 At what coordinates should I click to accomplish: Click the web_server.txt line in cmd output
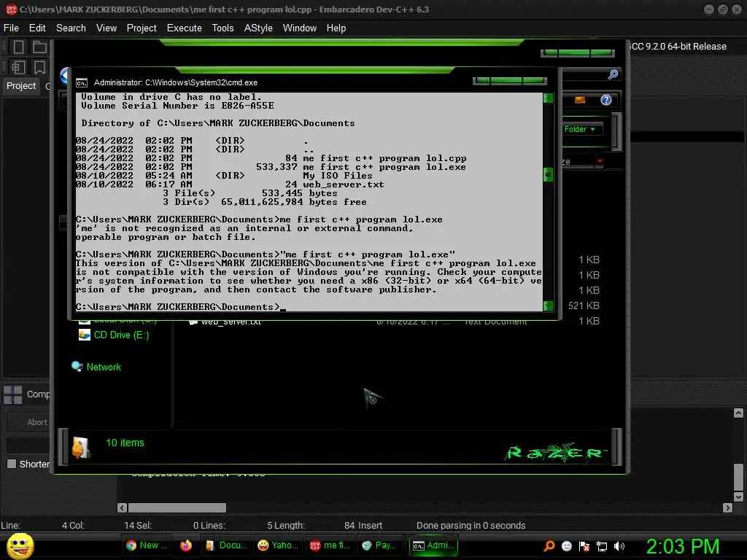tap(230, 184)
